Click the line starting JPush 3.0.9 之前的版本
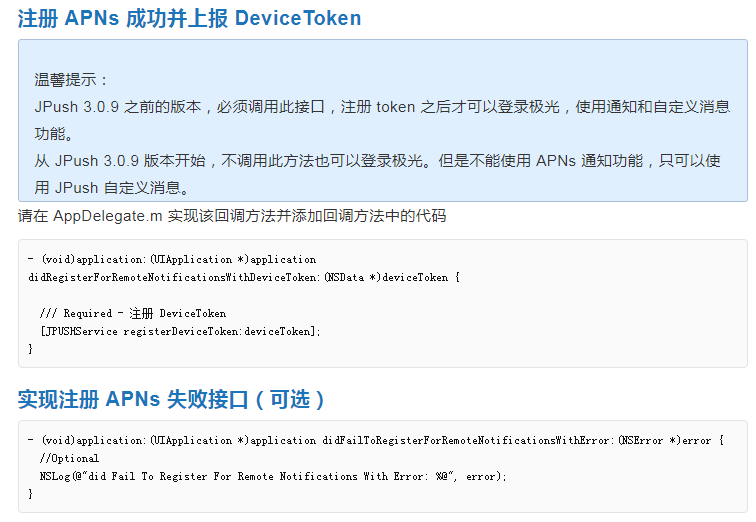This screenshot has width=756, height=522. tap(382, 107)
